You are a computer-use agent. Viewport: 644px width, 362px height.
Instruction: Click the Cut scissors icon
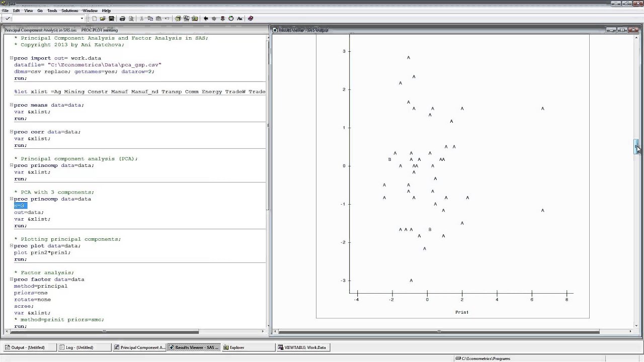142,19
